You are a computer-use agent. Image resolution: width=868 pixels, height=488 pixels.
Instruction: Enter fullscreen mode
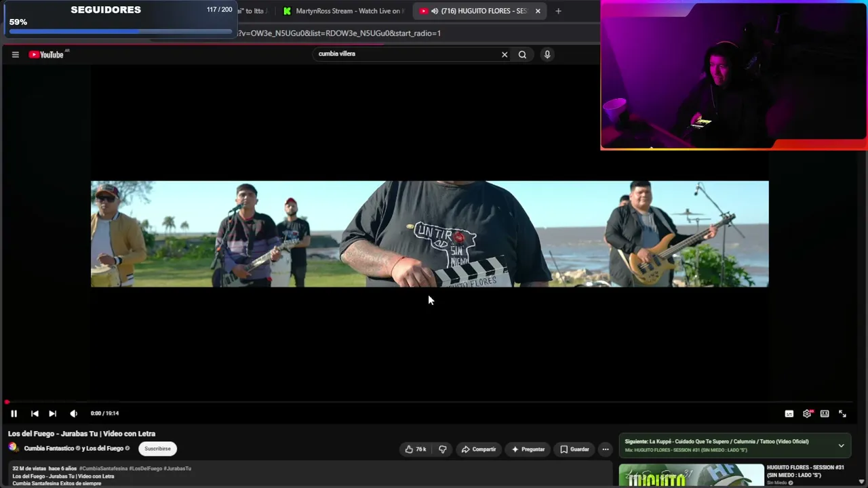coord(842,413)
